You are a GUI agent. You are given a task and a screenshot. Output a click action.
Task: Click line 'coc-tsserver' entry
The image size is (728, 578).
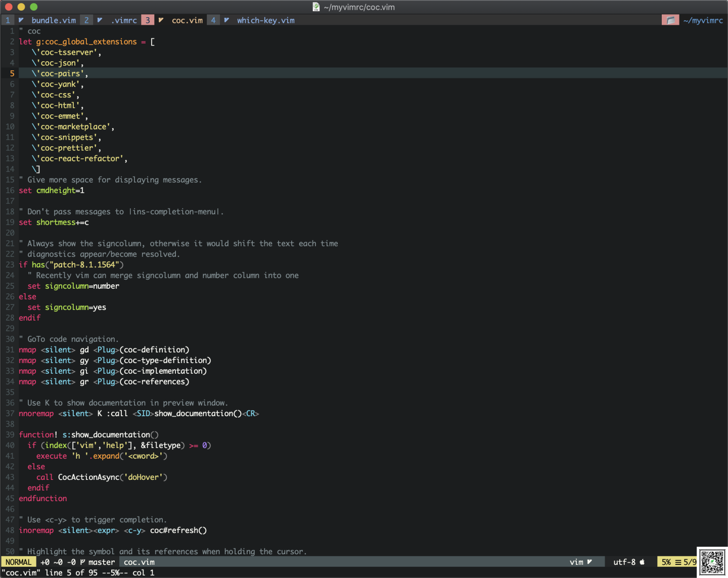click(66, 52)
